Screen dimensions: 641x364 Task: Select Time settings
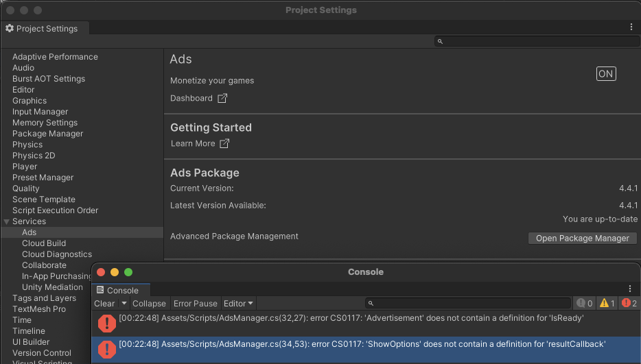coord(22,320)
